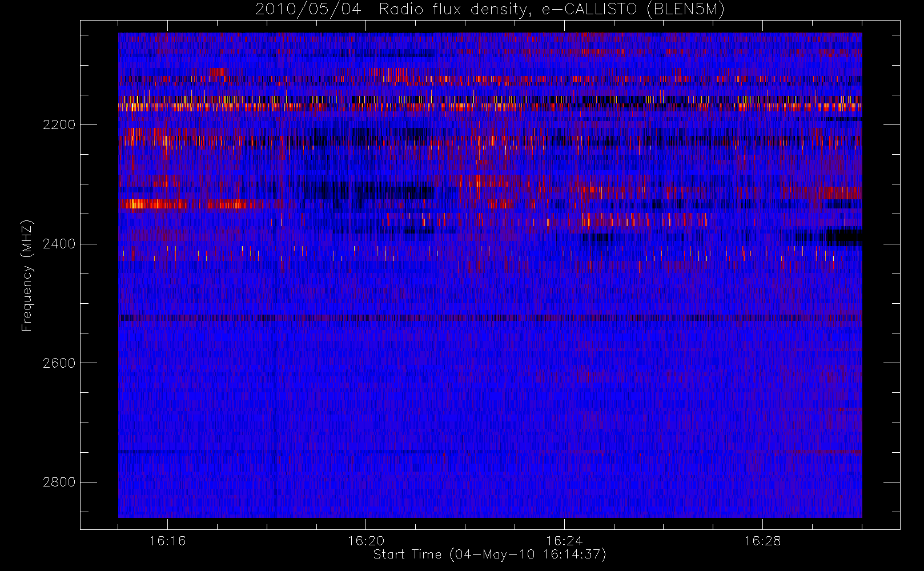Select the 'Frequency (MHZ)' y-axis label
Image resolution: width=924 pixels, height=571 pixels.
pyautogui.click(x=27, y=275)
